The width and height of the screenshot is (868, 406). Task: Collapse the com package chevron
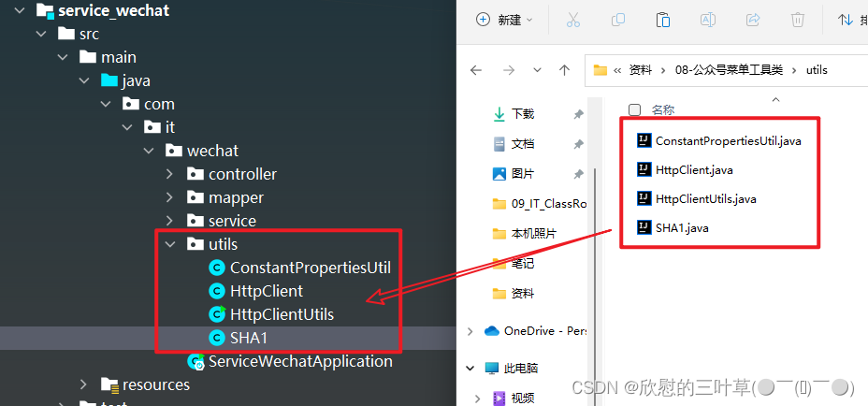[x=106, y=104]
